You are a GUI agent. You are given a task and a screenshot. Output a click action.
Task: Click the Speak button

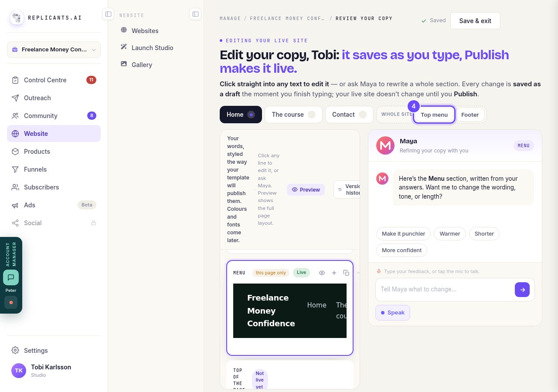(x=392, y=313)
